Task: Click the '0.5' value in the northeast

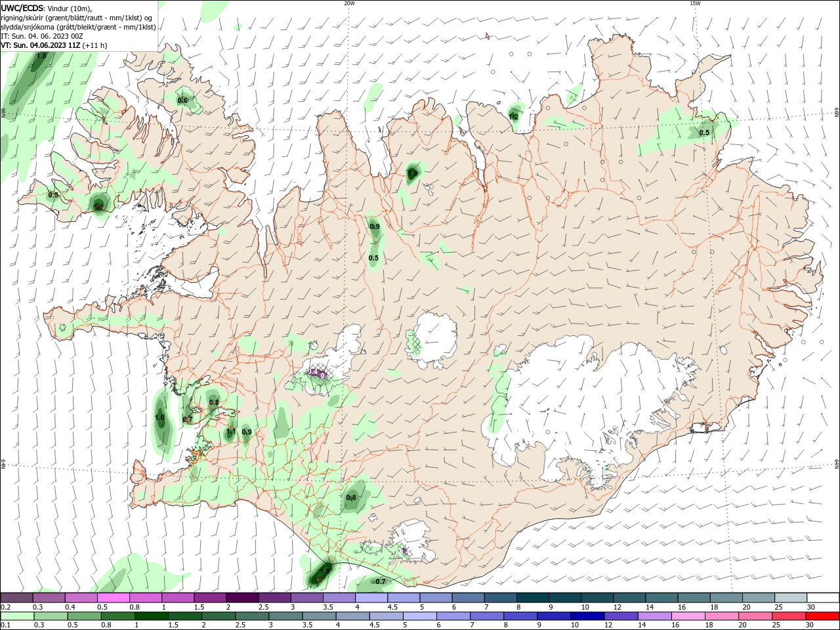Action: tap(704, 133)
